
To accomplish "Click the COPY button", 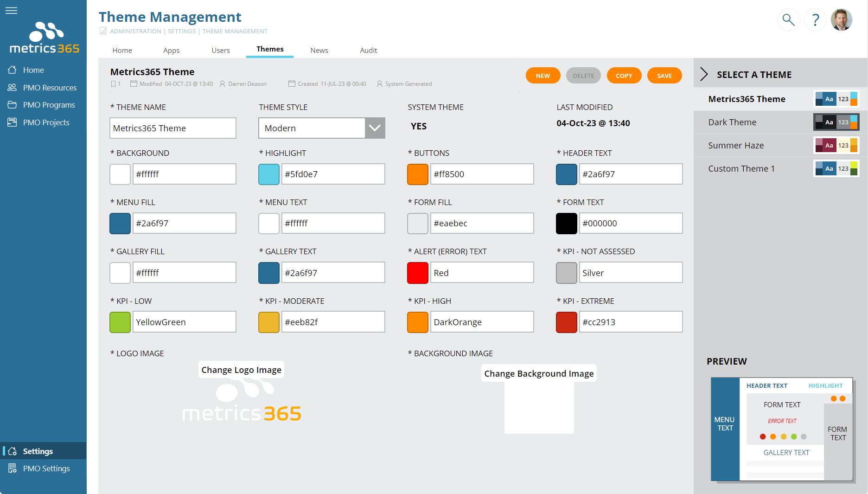I will (x=624, y=76).
